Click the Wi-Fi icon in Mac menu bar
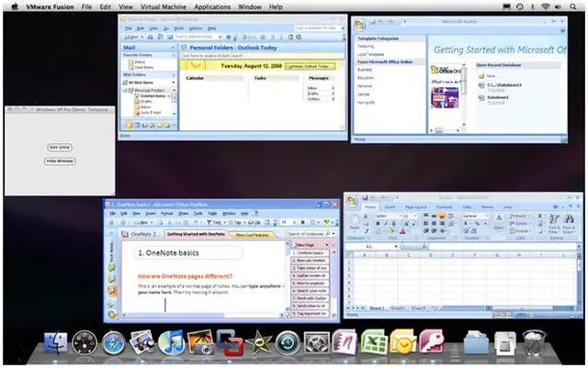 [546, 6]
